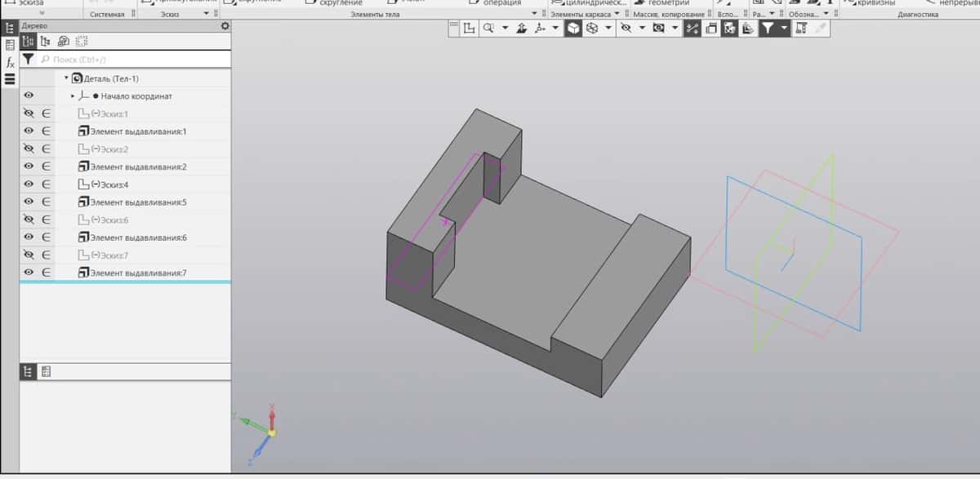Viewport: 980px width, 479px height.
Task: Click the bottom panel tree tab icon
Action: click(28, 371)
